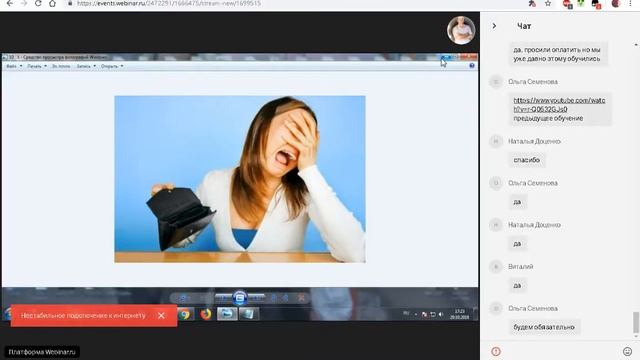Open Firefox from the shared taskbar
This screenshot has height=360, width=640.
point(206,314)
